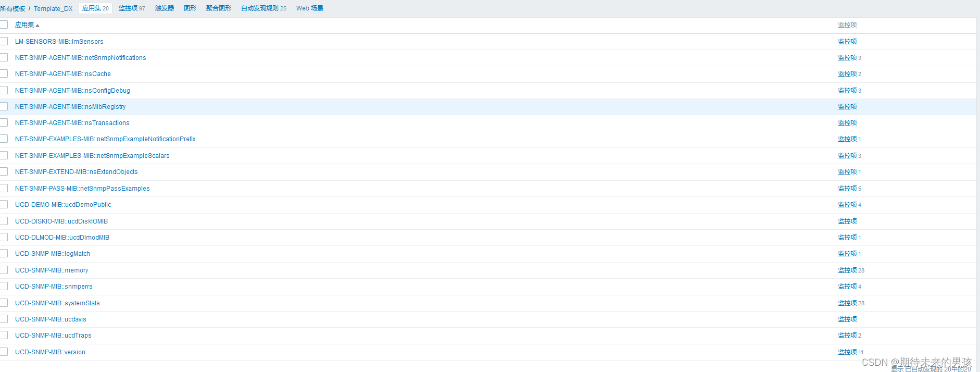Open NET-SNMP-AGENT-MIB::netSnmpNotifications application

pyautogui.click(x=81, y=58)
